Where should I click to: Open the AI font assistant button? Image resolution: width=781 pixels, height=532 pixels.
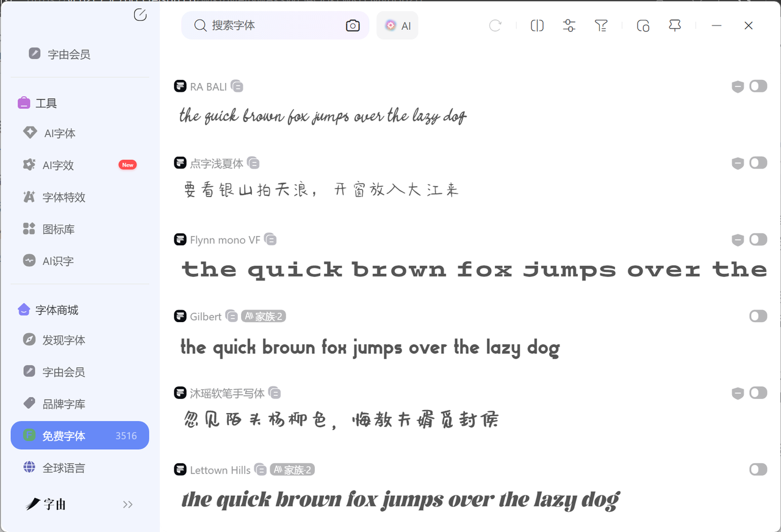click(397, 26)
